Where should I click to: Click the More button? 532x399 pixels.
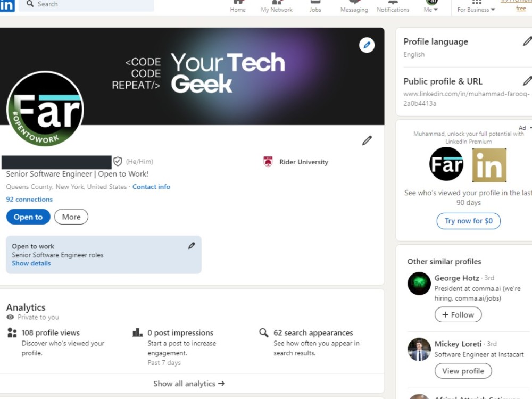point(71,217)
